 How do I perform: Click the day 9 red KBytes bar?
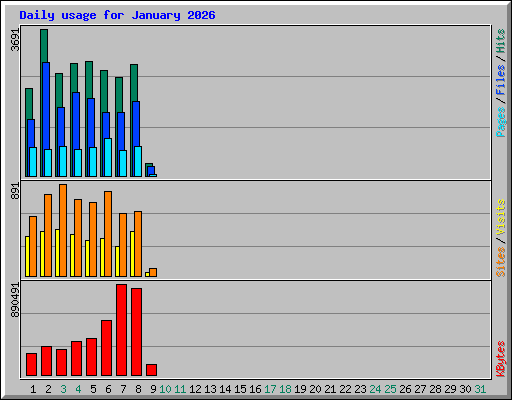tap(151, 370)
